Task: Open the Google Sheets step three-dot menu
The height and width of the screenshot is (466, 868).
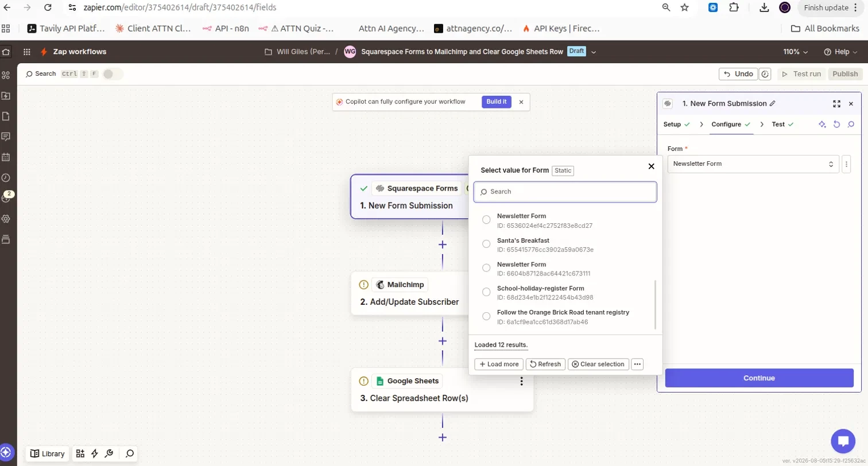Action: pyautogui.click(x=521, y=381)
